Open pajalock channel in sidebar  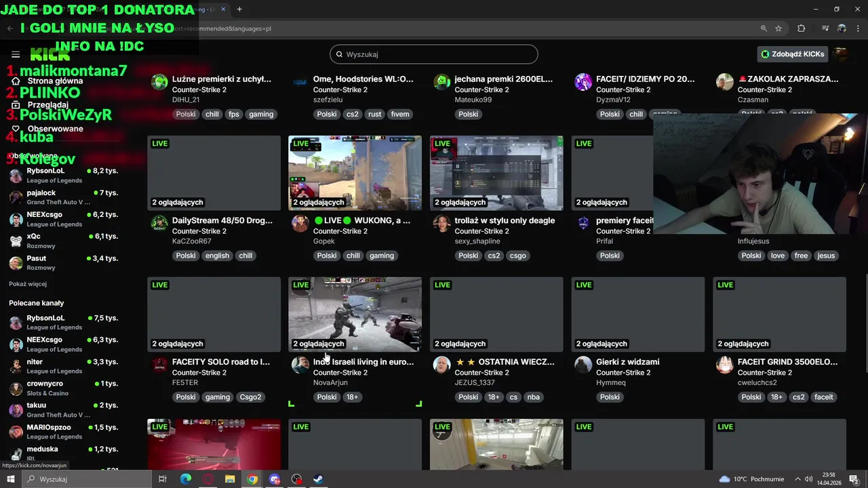[64, 197]
